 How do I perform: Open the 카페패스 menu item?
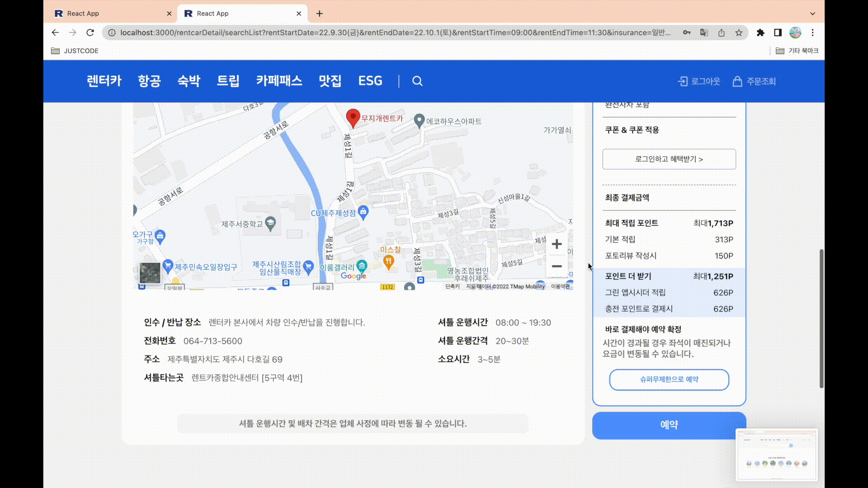(x=279, y=81)
